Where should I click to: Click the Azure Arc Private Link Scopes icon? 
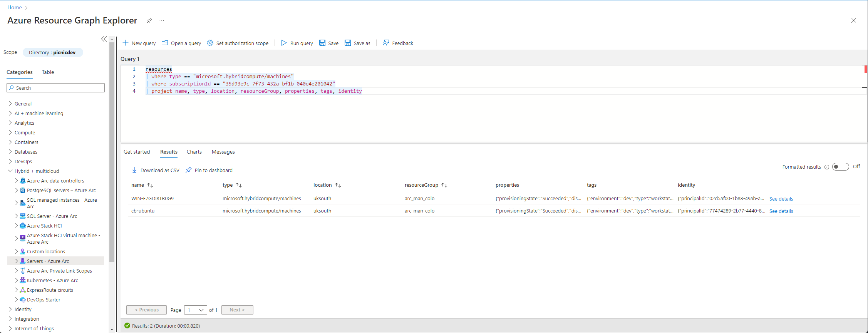pos(23,271)
